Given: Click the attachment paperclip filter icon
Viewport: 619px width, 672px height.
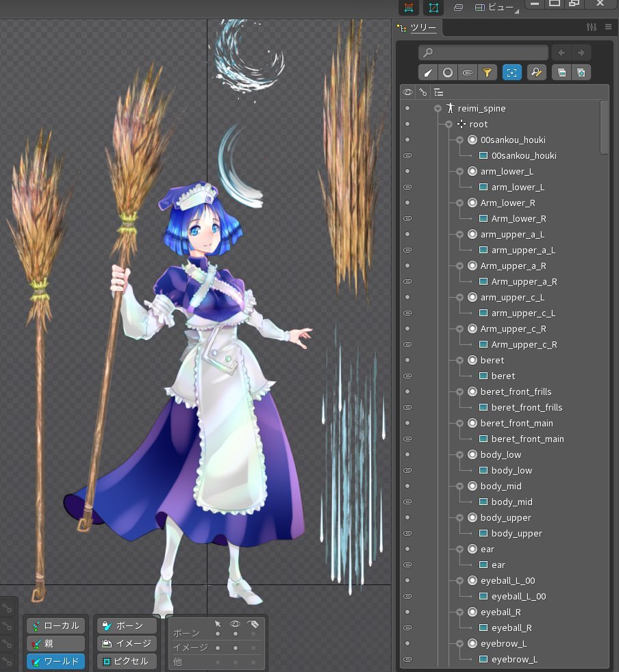Looking at the screenshot, I should [x=468, y=73].
